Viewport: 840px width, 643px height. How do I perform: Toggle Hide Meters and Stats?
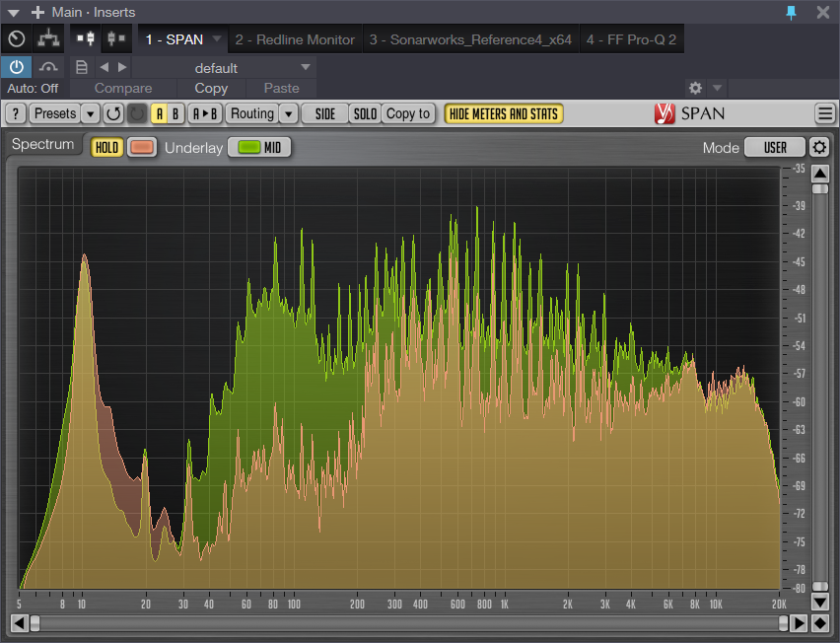504,113
